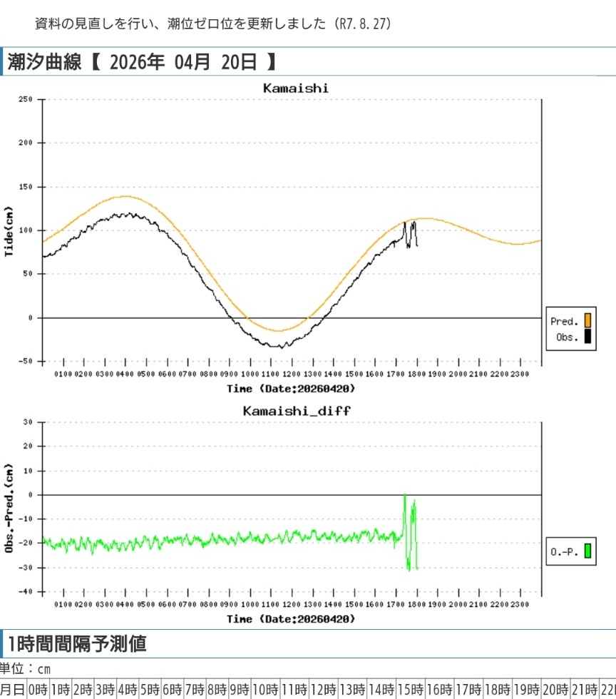Select the 0時 column header in table
The image size is (616, 699).
[x=38, y=690]
